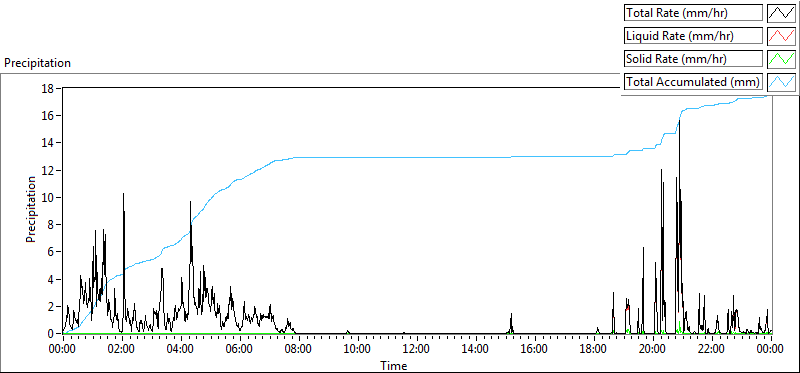Click the Solid Rate green line swatch
Image resolution: width=800 pixels, height=373 pixels.
pos(782,59)
